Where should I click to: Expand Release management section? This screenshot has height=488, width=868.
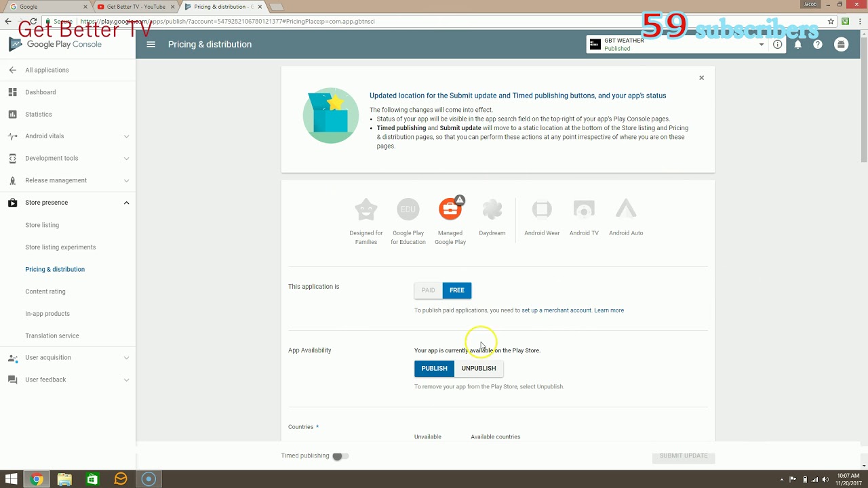pyautogui.click(x=126, y=181)
